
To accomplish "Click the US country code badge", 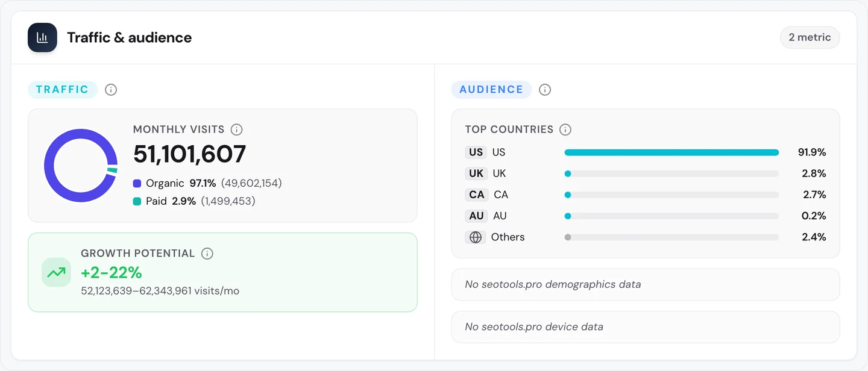I will pos(476,152).
